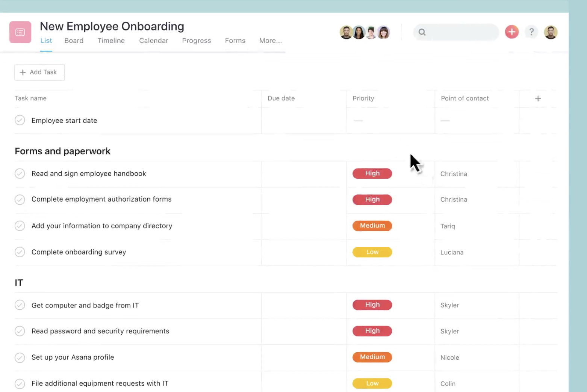Image resolution: width=587 pixels, height=392 pixels.
Task: Complete 'Add your information to company directory'
Action: (x=20, y=226)
